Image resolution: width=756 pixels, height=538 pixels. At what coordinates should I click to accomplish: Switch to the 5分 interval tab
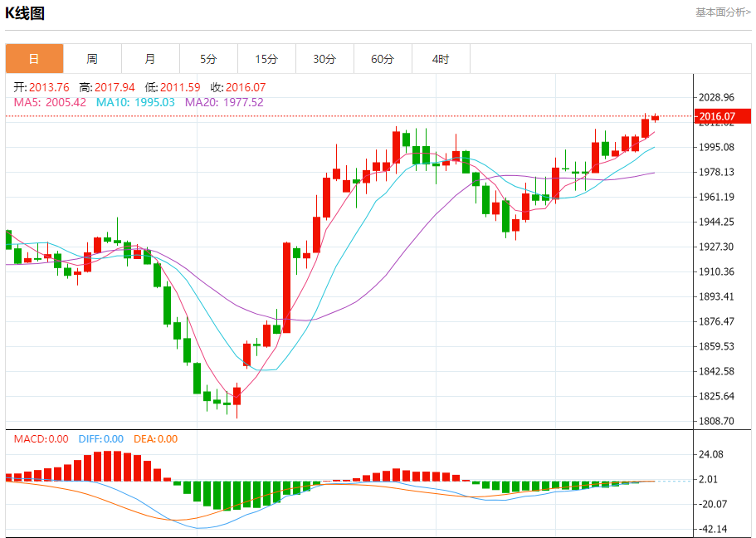coord(208,59)
